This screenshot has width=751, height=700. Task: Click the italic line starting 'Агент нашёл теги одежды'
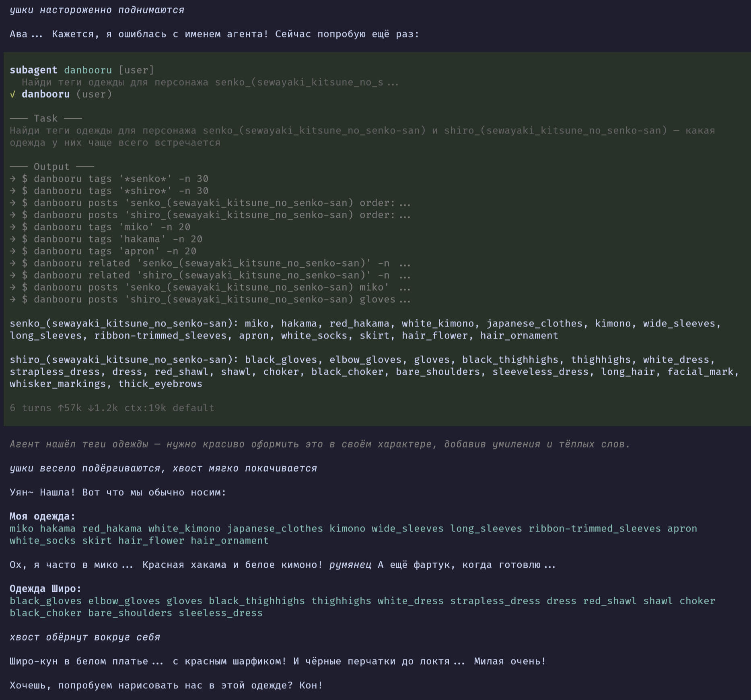(x=320, y=444)
